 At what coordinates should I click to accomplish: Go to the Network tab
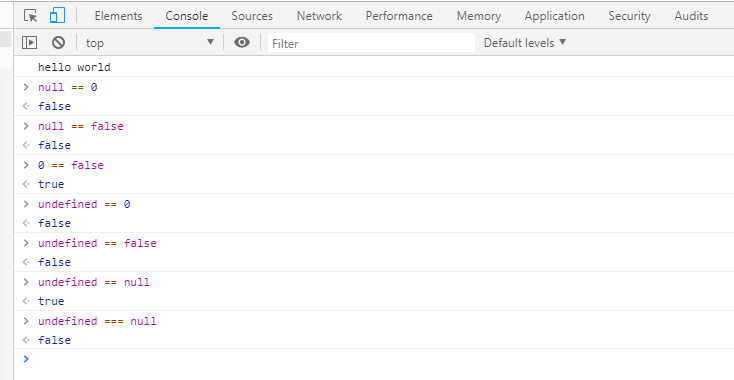(319, 16)
